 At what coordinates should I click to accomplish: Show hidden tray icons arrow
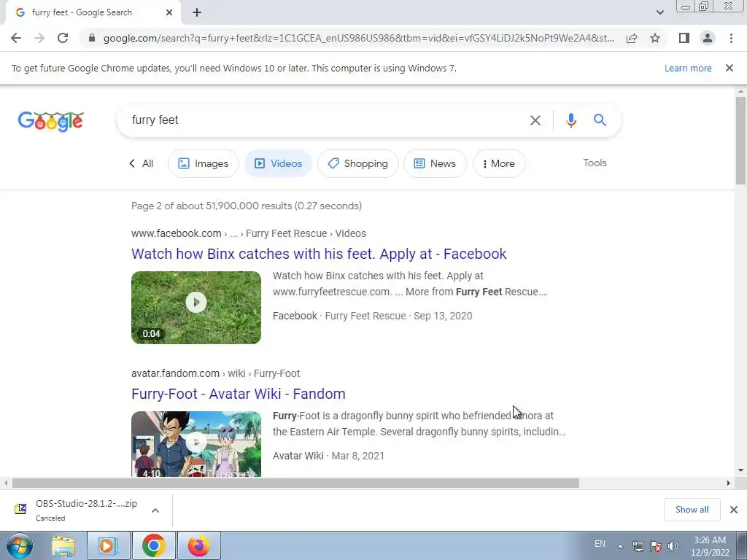coord(620,546)
